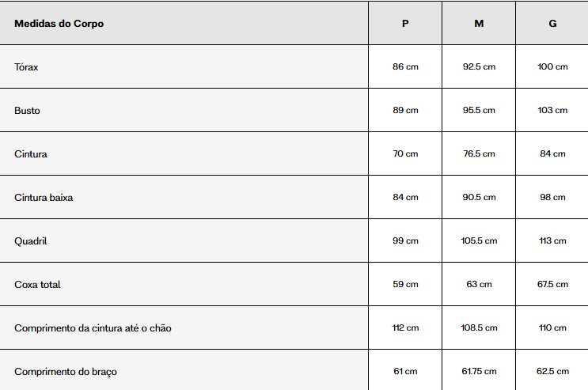
Task: Click the P size column header
Action: click(x=405, y=23)
